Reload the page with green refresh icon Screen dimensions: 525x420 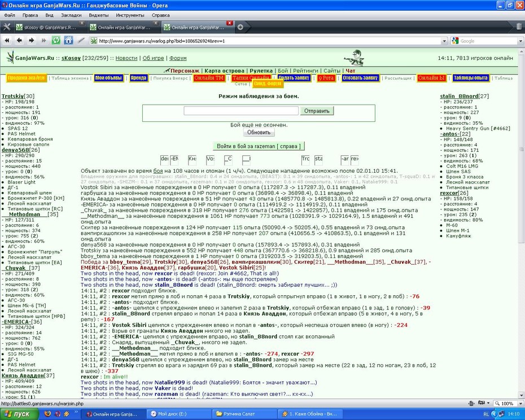click(56, 41)
